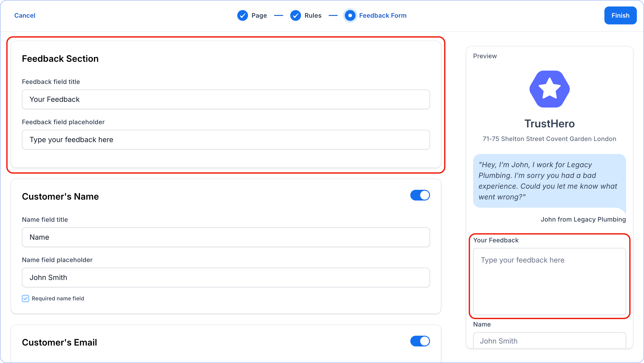Click the TrustHero star logo icon
This screenshot has height=363, width=644.
(549, 89)
